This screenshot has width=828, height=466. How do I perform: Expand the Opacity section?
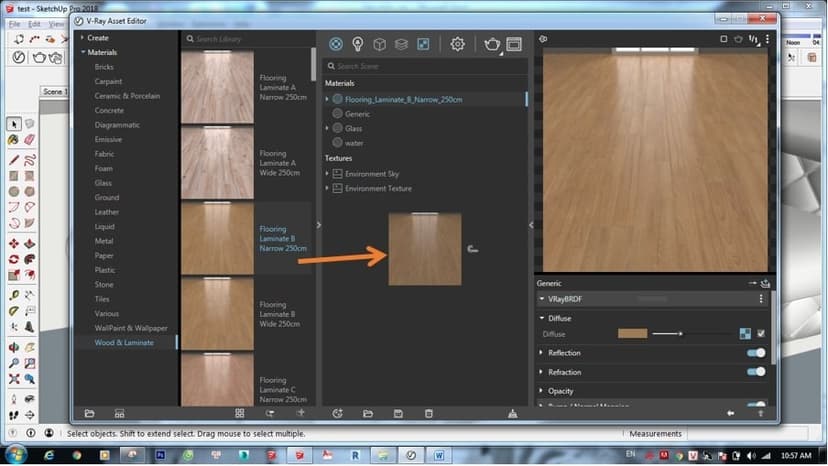click(541, 390)
